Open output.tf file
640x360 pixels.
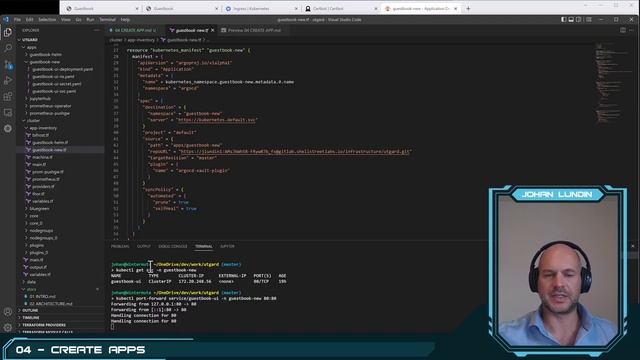38,267
